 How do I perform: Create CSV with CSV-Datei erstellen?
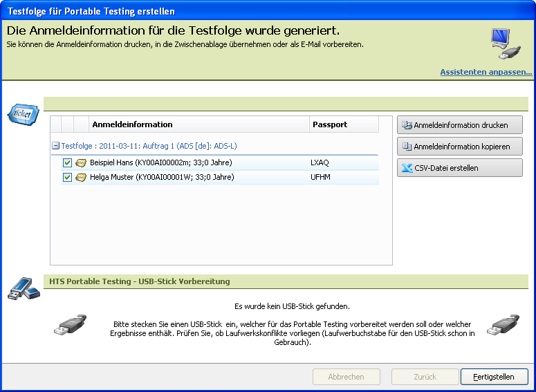pyautogui.click(x=459, y=168)
